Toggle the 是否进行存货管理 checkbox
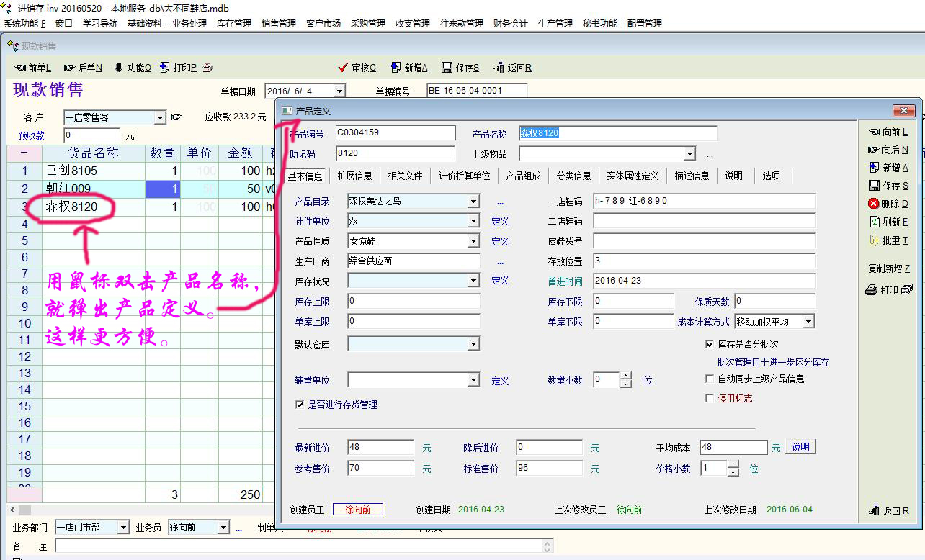Image resolution: width=925 pixels, height=560 pixels. pyautogui.click(x=300, y=405)
